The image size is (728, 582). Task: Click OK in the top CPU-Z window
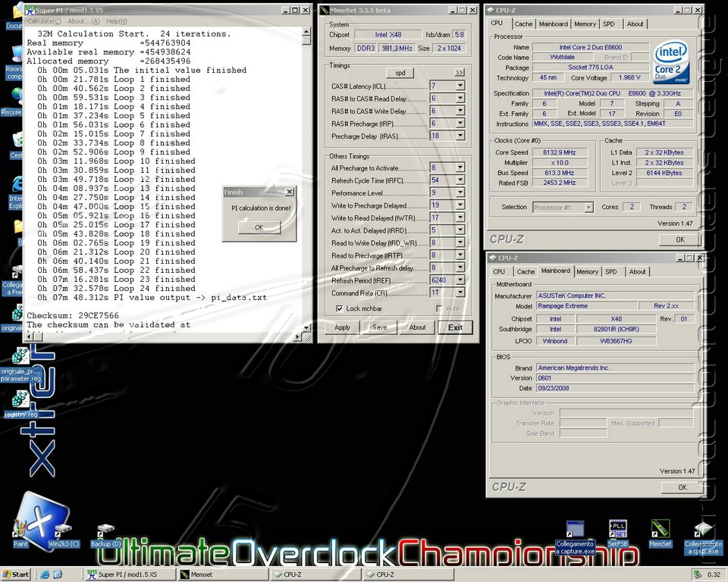coord(679,239)
